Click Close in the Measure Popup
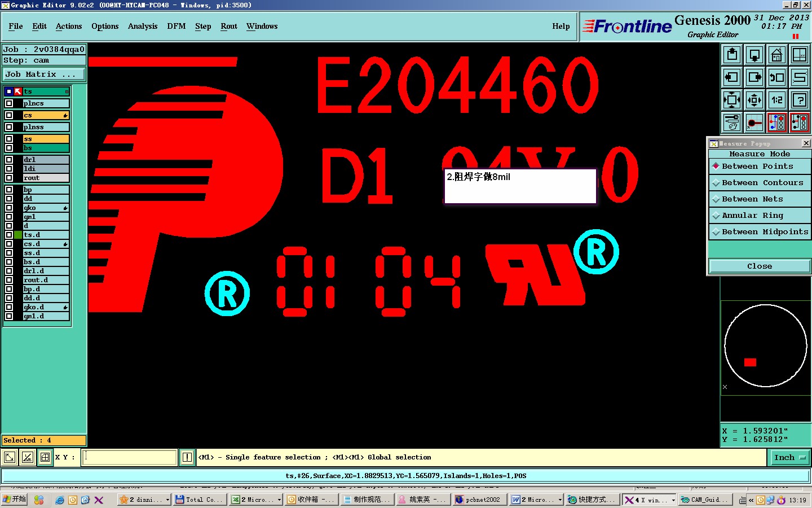Screen dimensions: 812x508 (x=760, y=266)
